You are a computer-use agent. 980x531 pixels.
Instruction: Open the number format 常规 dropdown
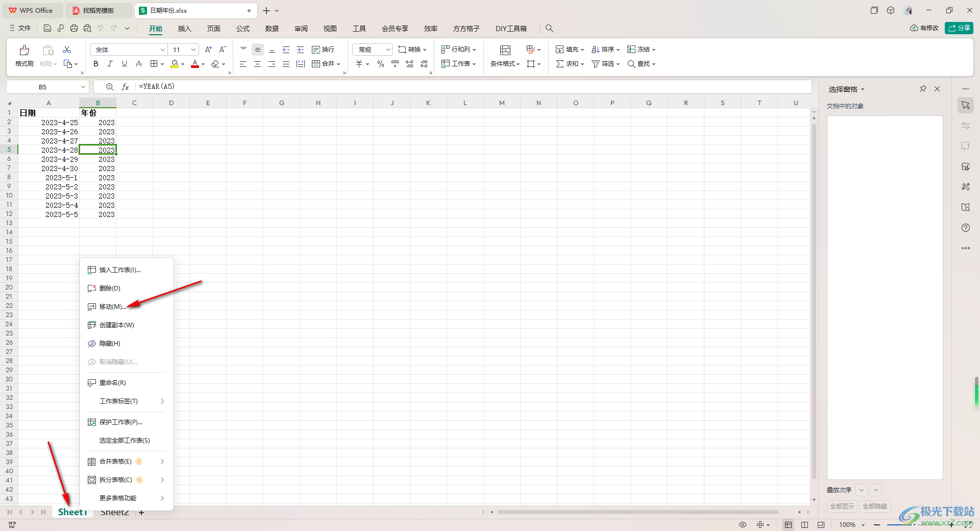click(x=388, y=50)
